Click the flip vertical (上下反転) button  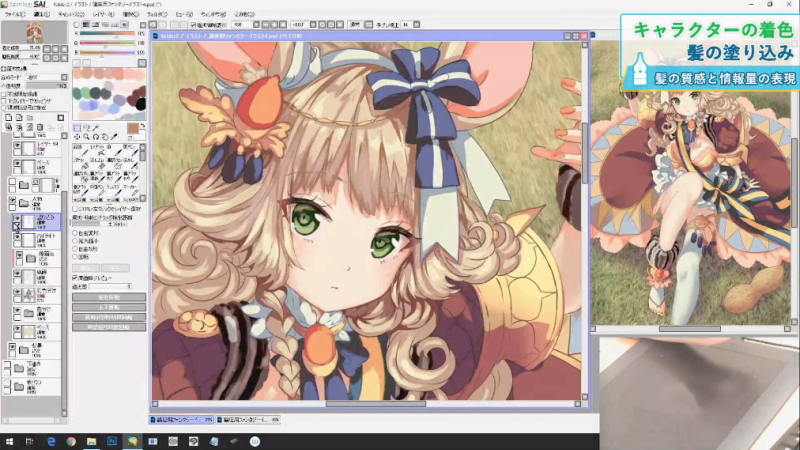click(109, 307)
